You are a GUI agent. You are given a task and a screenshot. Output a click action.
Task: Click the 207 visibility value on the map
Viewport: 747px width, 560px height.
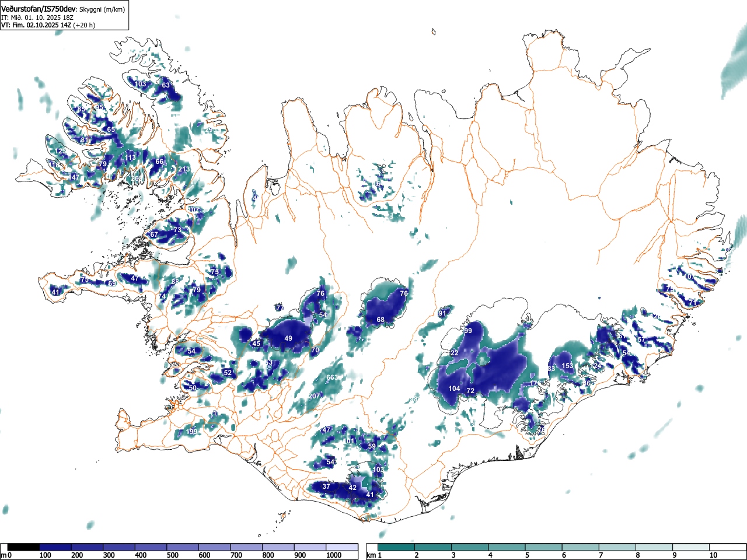click(314, 396)
